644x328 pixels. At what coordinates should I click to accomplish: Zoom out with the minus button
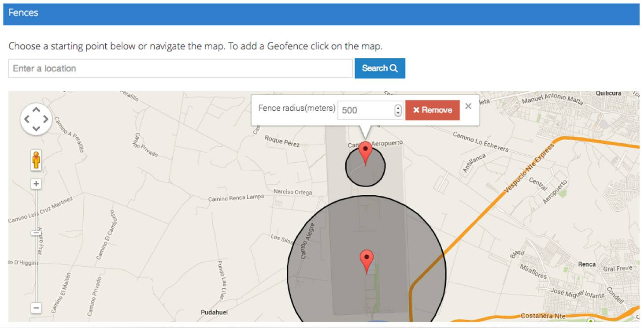coord(36,308)
